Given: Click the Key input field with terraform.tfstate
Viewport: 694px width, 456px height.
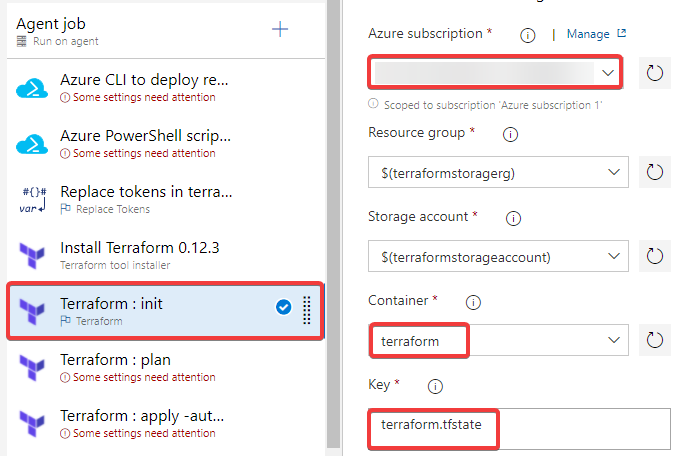Looking at the screenshot, I should pyautogui.click(x=519, y=429).
